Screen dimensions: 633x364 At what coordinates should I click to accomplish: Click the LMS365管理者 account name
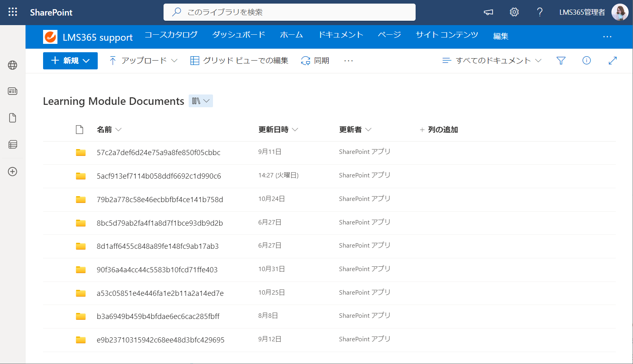coord(582,12)
